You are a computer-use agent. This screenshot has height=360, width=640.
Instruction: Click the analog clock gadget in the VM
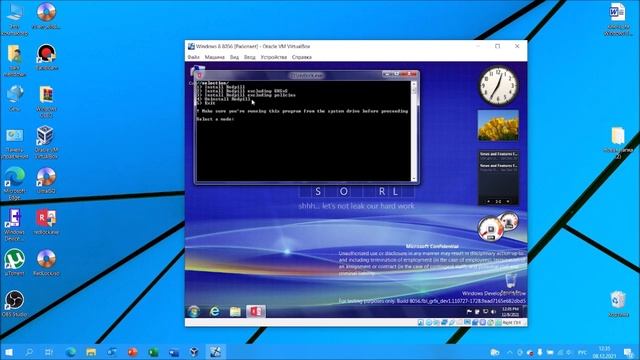pyautogui.click(x=498, y=86)
